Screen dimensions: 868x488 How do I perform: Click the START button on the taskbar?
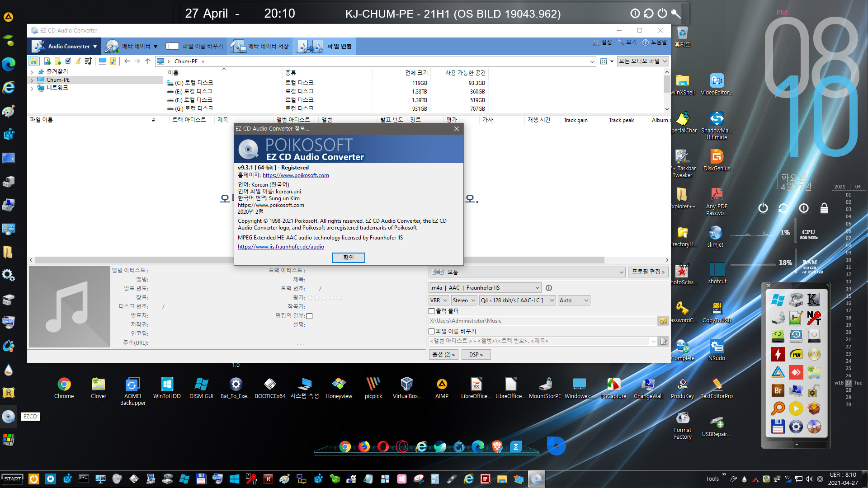point(13,479)
